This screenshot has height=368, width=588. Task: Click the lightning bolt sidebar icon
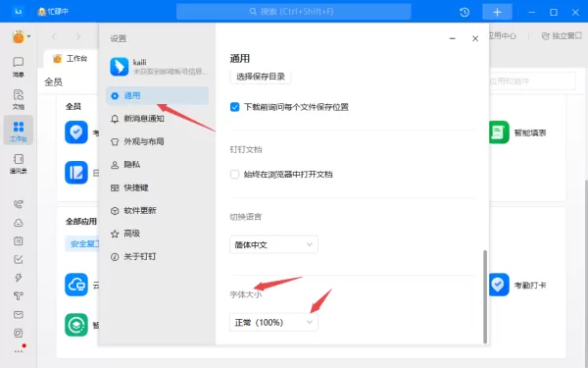point(18,278)
